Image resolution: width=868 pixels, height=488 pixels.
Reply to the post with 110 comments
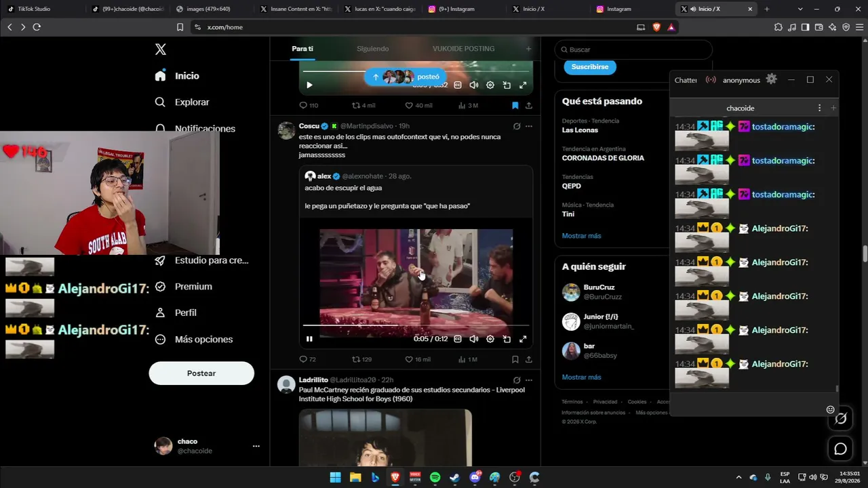pyautogui.click(x=309, y=106)
